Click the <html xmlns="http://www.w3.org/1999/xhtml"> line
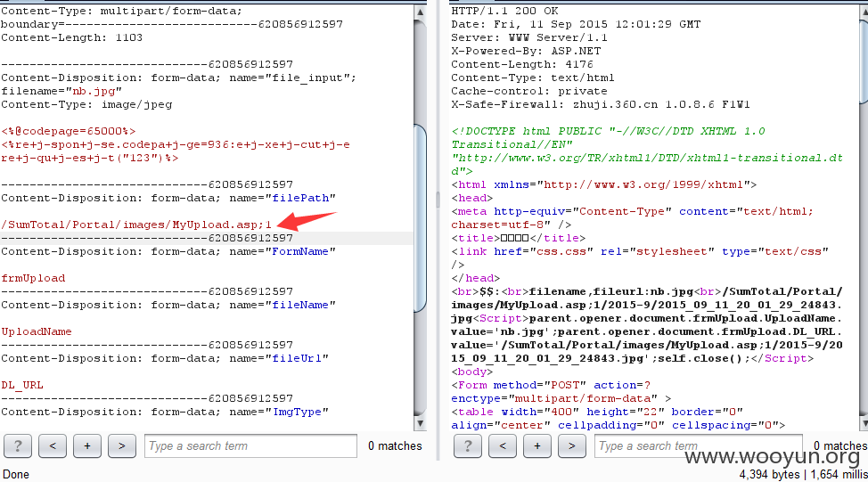 click(604, 184)
